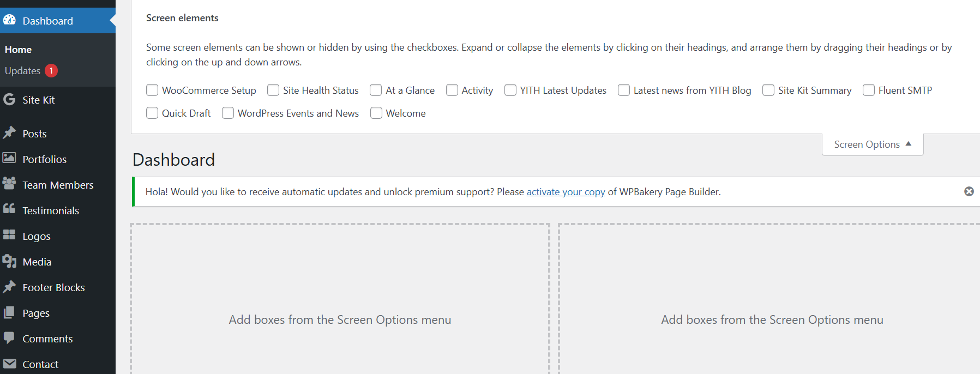Follow the 'activate your copy' link
980x374 pixels.
pyautogui.click(x=566, y=192)
